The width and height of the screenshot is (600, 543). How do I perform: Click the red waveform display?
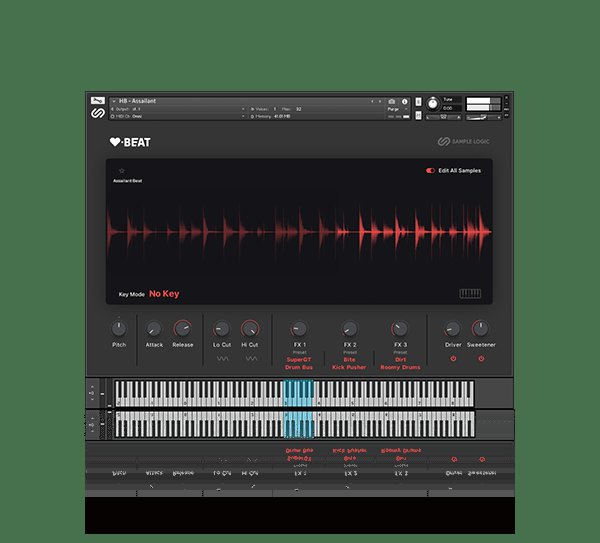(299, 232)
